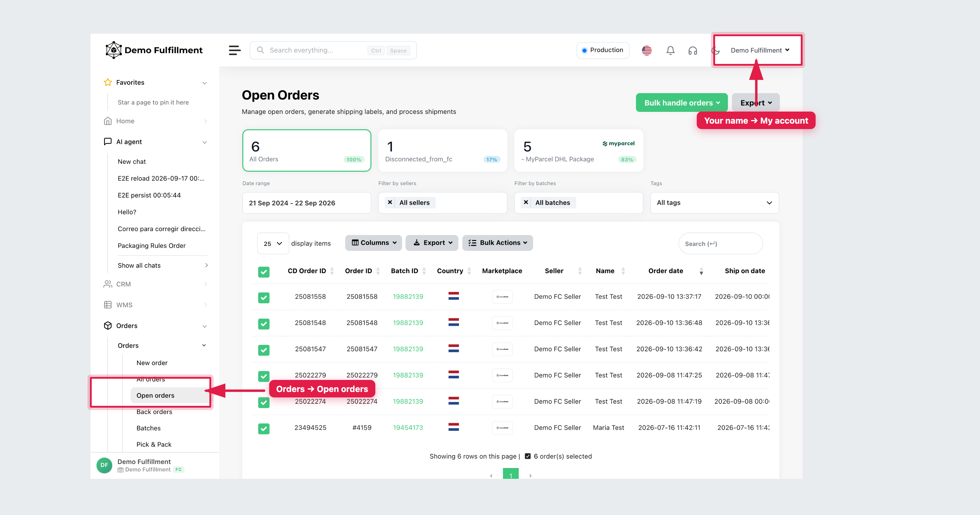This screenshot has height=515, width=980.
Task: Open New order menu item
Action: pos(152,363)
